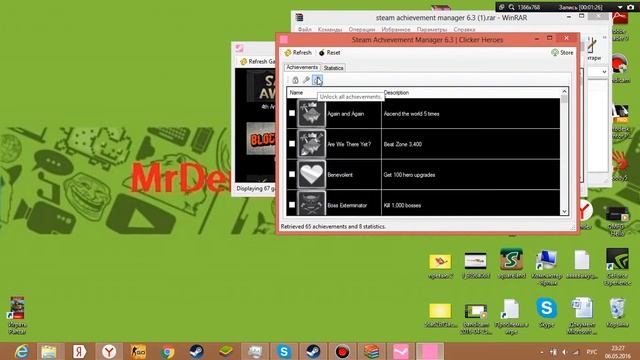The width and height of the screenshot is (640, 360).
Task: Open the Справка menu in WinRAR
Action: click(464, 29)
